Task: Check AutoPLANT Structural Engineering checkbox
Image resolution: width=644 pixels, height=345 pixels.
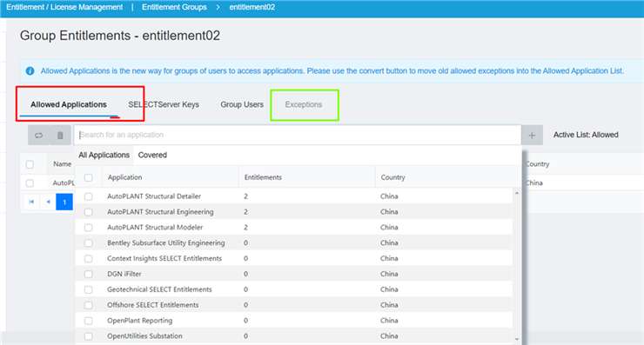Action: point(88,212)
